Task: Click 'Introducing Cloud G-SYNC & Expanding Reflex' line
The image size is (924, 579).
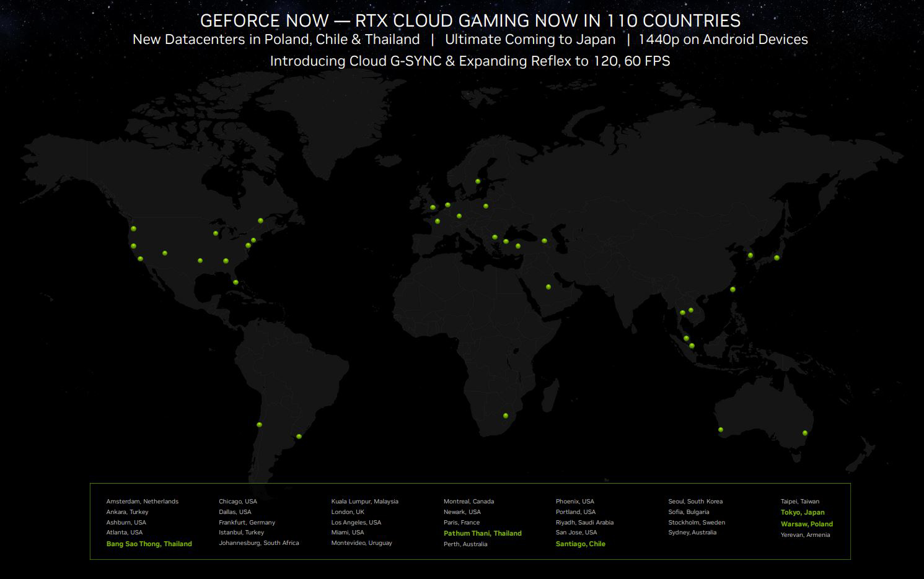Action: 470,61
